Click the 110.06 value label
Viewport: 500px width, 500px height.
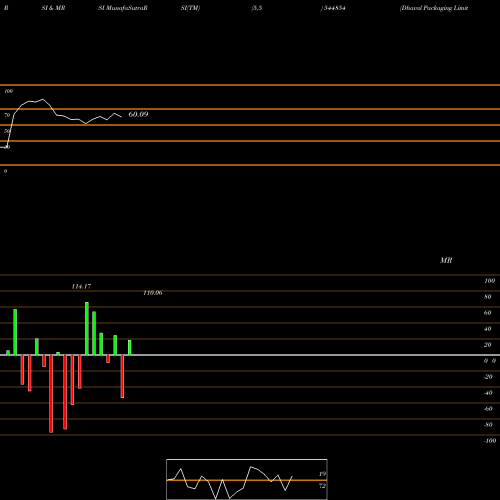[153, 293]
